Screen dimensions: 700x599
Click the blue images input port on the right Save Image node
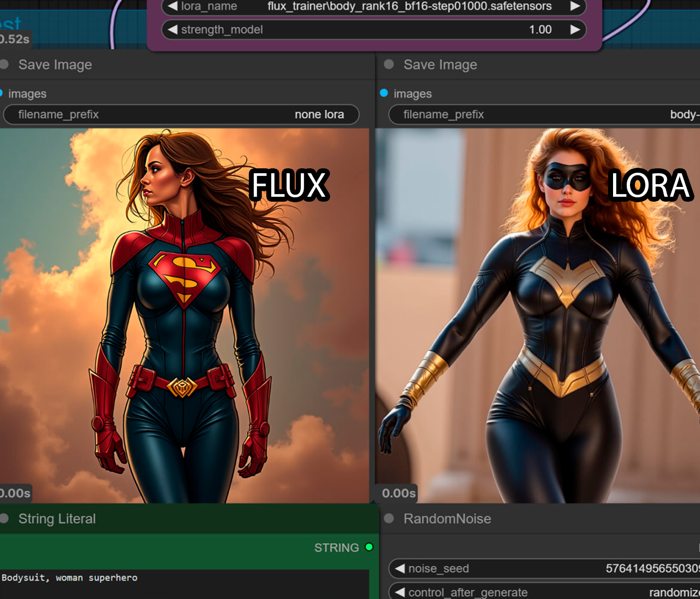384,93
